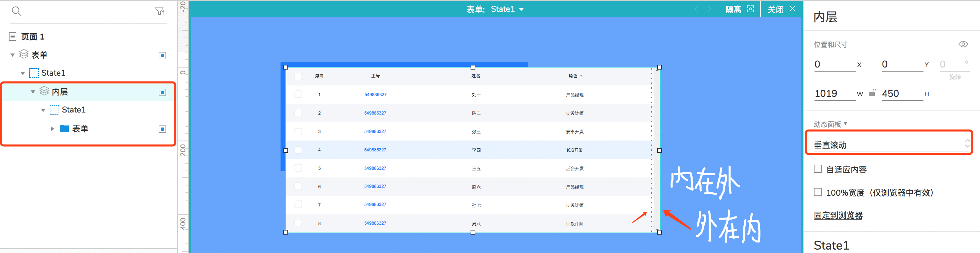The height and width of the screenshot is (253, 980).
Task: Click state icon of State1 under 内层
Action: coord(54,110)
